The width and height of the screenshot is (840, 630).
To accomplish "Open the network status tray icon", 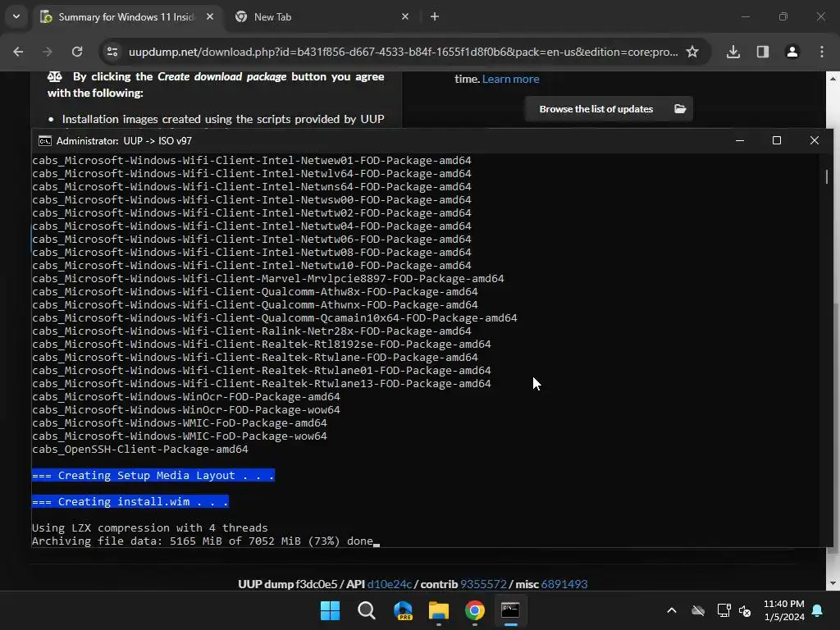I will 724,610.
